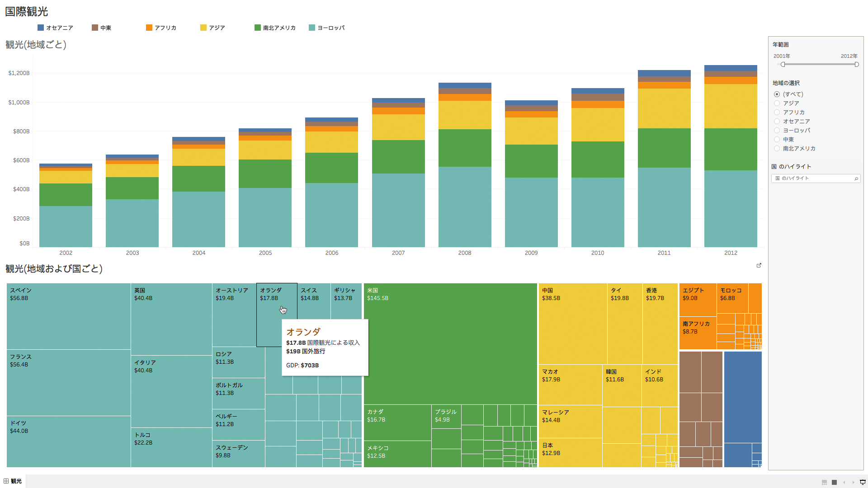
Task: Open treemap go-to-sheet icon
Action: tap(759, 265)
